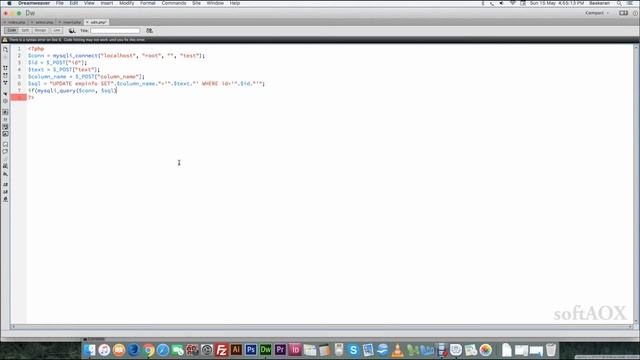Image resolution: width=640 pixels, height=360 pixels.
Task: Open Adobe Premiere Pro from the dock
Action: [280, 350]
